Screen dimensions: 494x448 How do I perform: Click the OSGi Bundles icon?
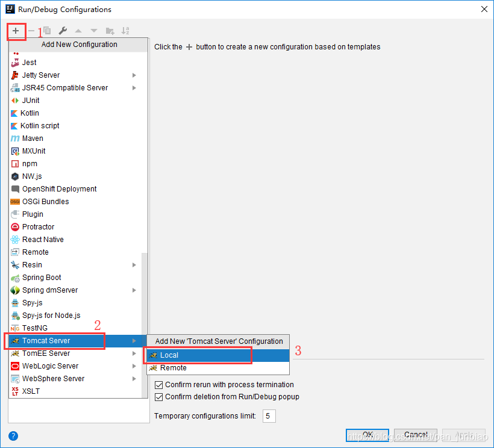(x=15, y=202)
